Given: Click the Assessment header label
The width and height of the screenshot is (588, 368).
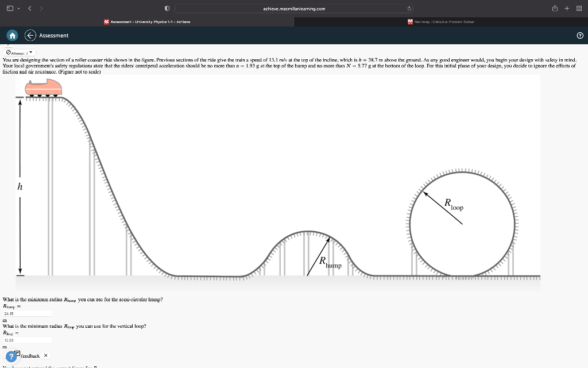Looking at the screenshot, I should coord(53,35).
